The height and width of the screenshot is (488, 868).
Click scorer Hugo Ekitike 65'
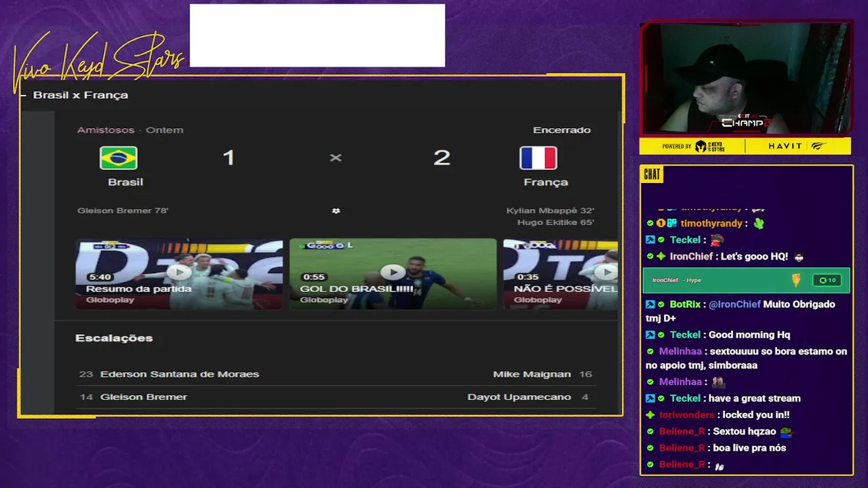pos(555,222)
